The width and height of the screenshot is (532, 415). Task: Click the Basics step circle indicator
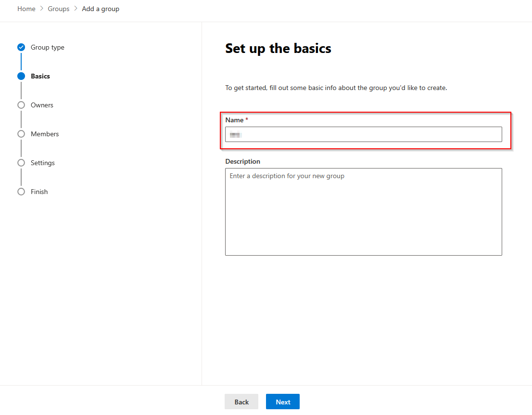21,76
